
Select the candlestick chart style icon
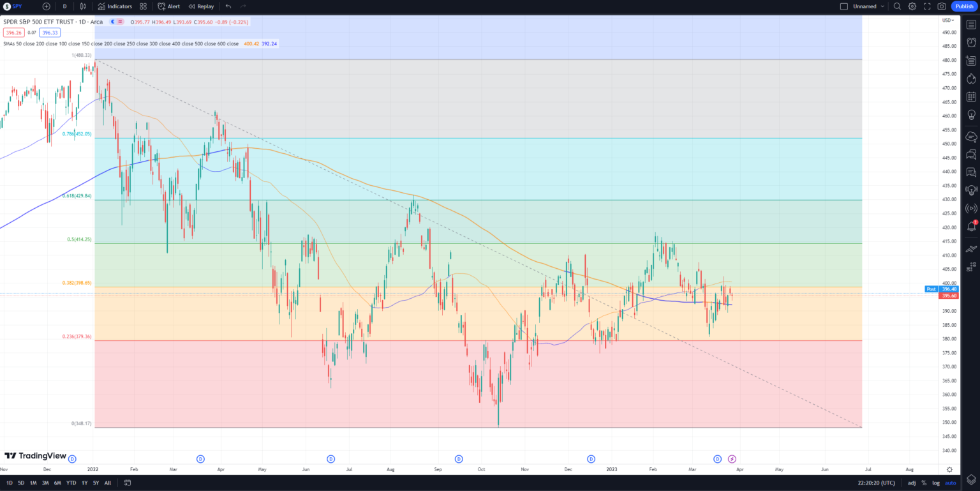click(84, 6)
